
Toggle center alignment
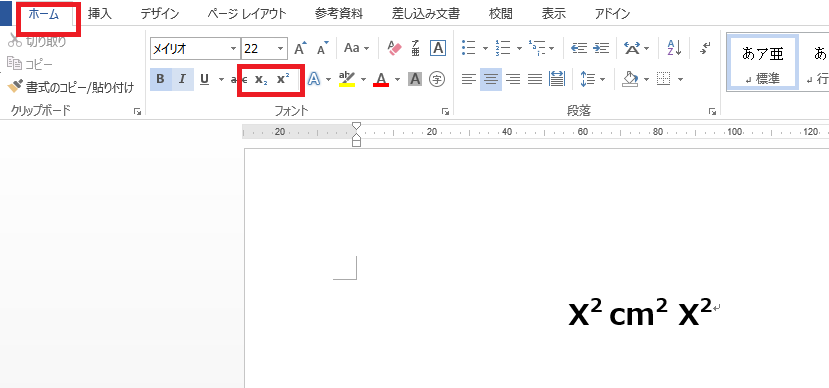click(491, 79)
